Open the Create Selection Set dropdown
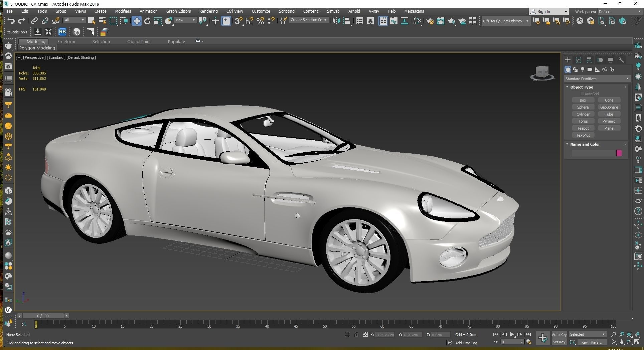Screen dimensions: 644x350 pyautogui.click(x=308, y=20)
